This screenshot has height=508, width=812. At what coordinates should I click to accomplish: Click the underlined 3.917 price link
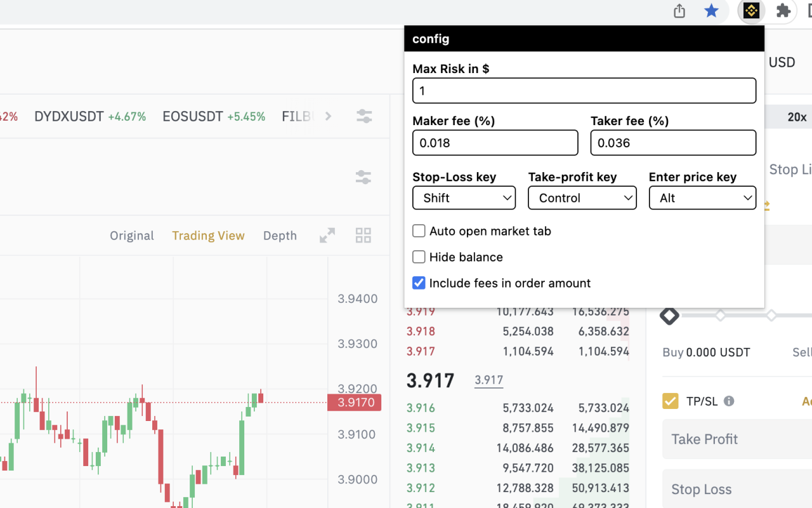[x=488, y=379]
